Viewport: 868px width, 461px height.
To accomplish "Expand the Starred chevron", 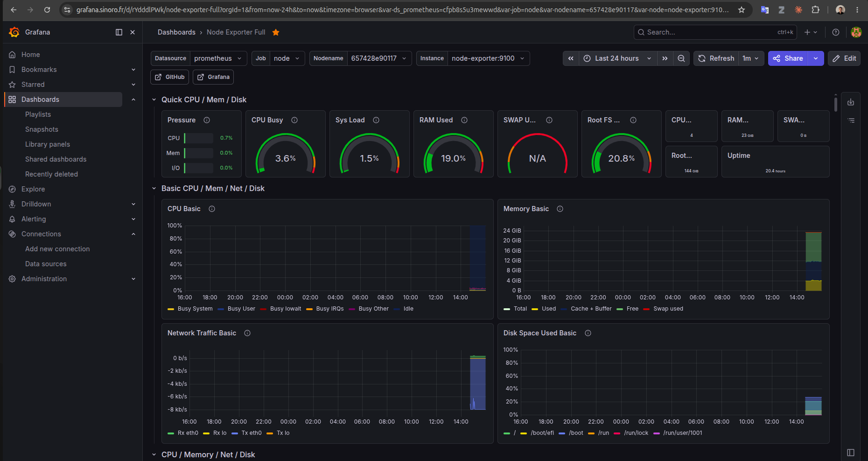I will (133, 85).
